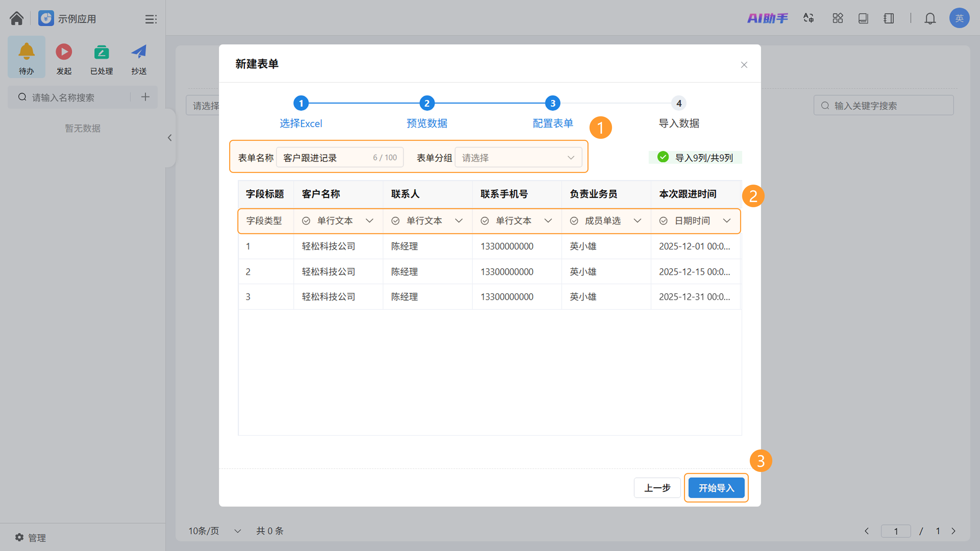Click the 开始导入 button
The height and width of the screenshot is (551, 980).
click(x=716, y=487)
